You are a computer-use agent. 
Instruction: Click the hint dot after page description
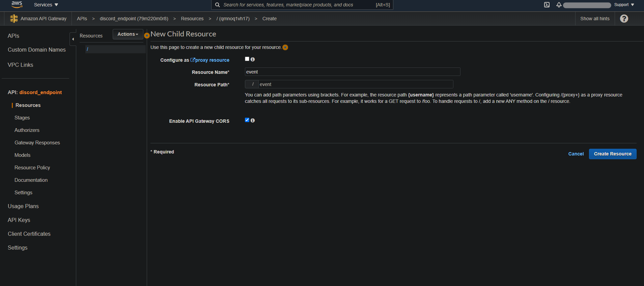(x=285, y=48)
